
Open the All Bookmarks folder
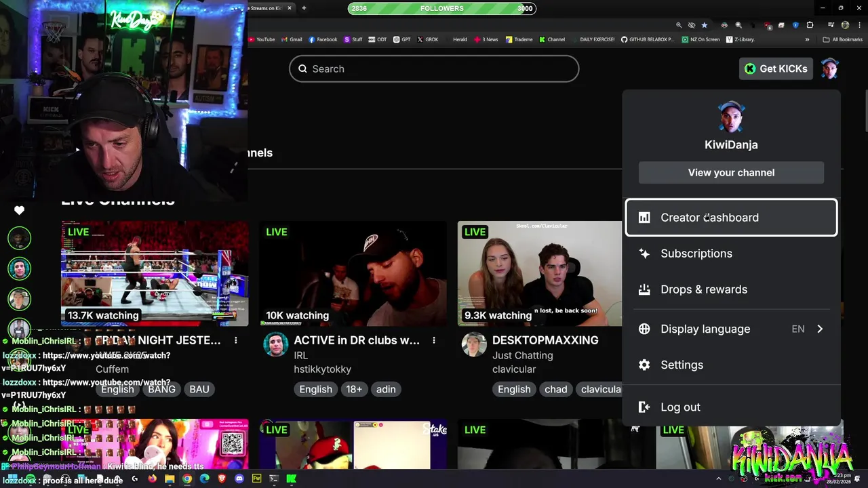click(x=842, y=39)
